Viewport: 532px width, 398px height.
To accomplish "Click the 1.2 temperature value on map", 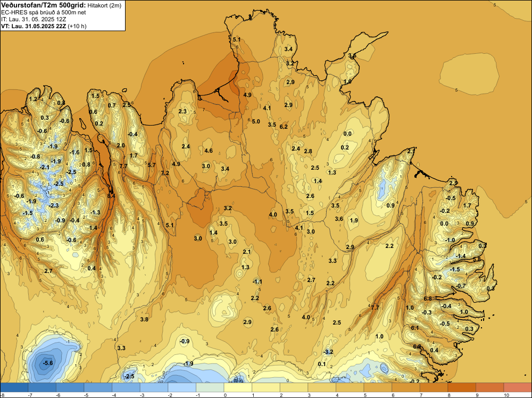I will 33,99.
